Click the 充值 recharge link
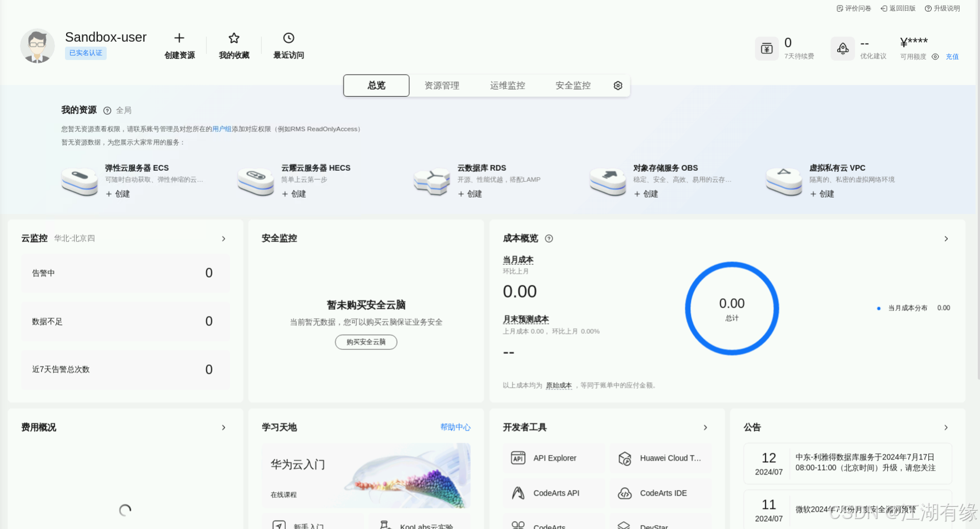 (x=952, y=57)
